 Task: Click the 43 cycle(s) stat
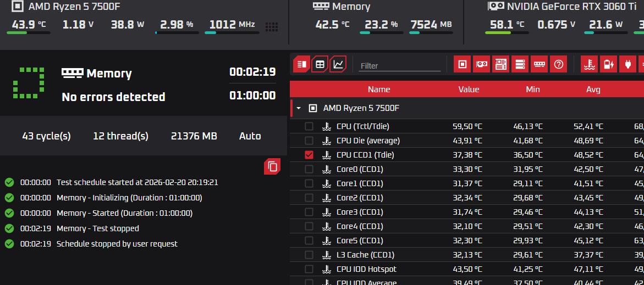[46, 136]
